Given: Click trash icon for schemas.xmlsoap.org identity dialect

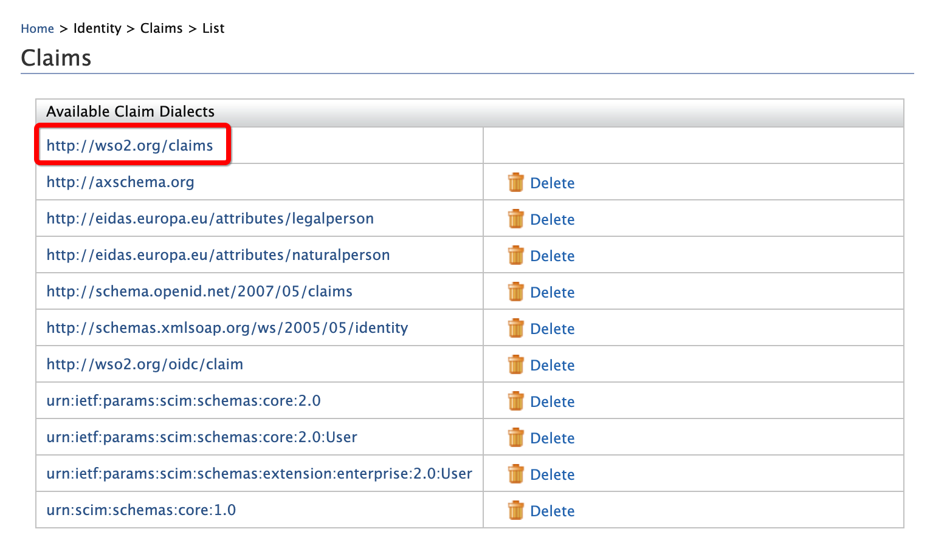Looking at the screenshot, I should tap(515, 328).
